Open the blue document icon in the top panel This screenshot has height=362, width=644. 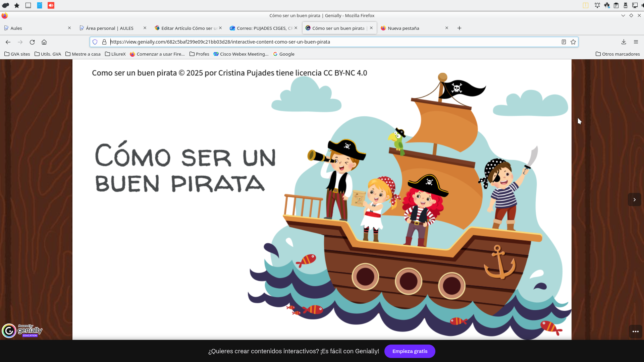[x=40, y=5]
